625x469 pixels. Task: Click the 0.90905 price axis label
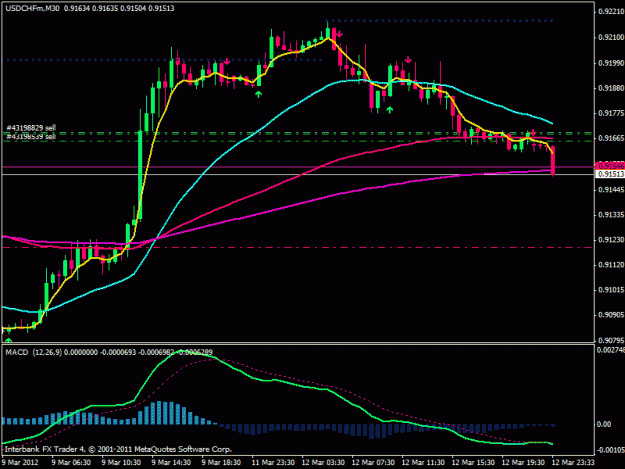coord(611,315)
